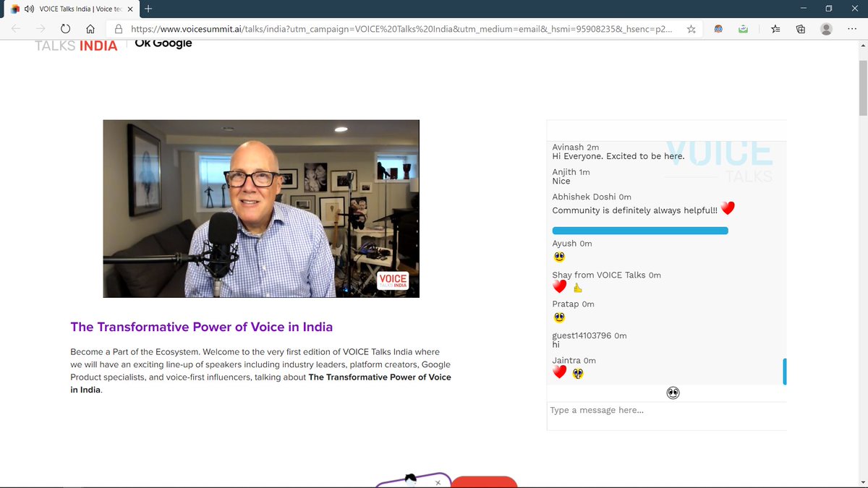The image size is (868, 488).
Task: Mute the tab using the speaker icon
Action: (28, 9)
